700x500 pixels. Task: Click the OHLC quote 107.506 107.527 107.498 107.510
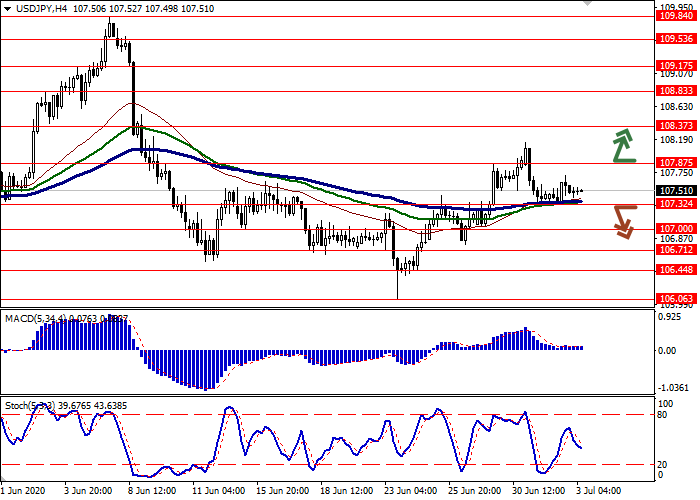click(x=144, y=9)
